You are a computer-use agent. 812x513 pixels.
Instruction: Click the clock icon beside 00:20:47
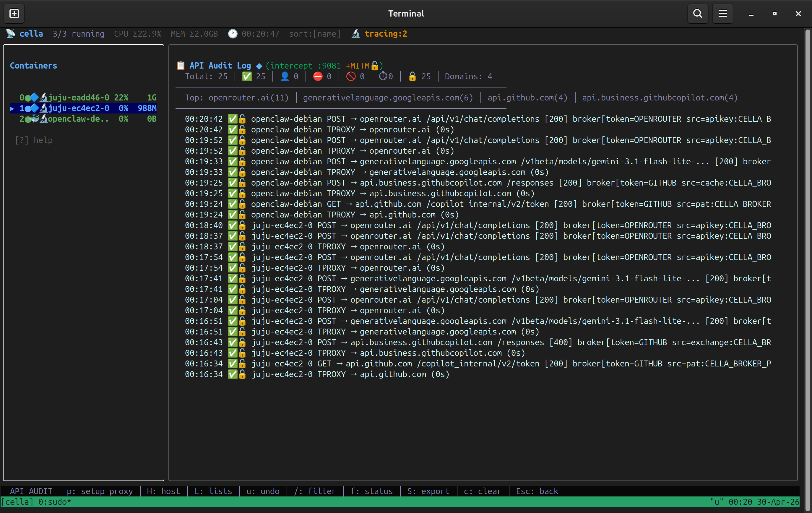tap(233, 34)
